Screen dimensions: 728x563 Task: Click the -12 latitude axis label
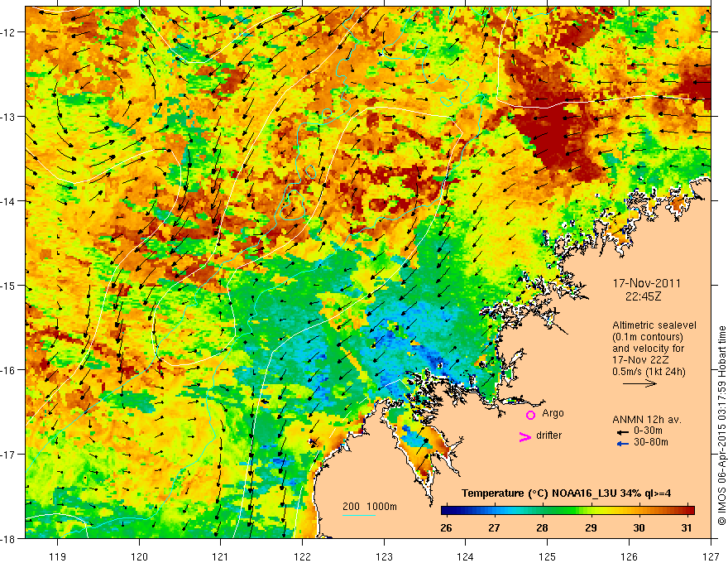(x=8, y=32)
